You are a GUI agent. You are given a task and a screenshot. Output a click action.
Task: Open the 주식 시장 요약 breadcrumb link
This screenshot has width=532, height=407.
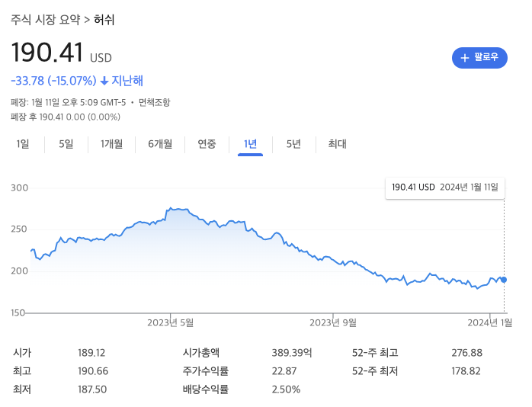[x=45, y=20]
